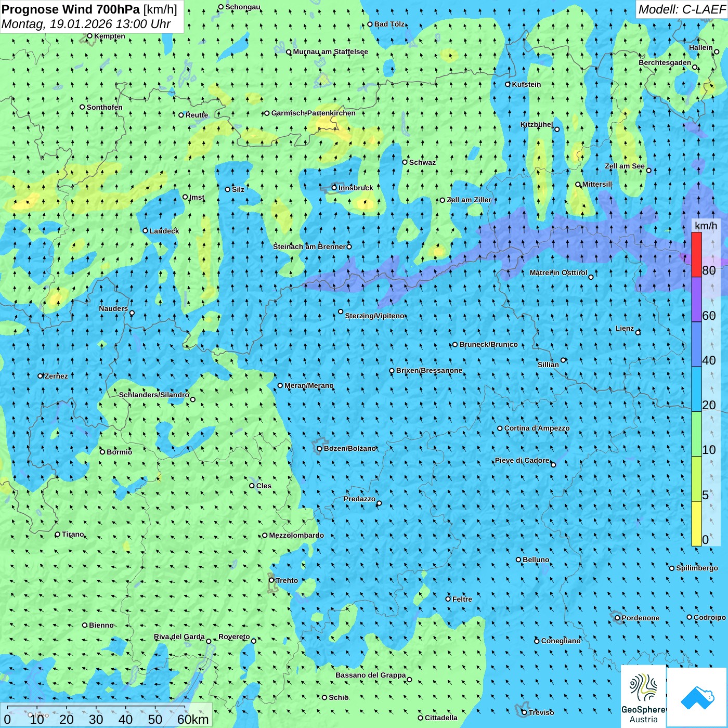Screen dimensions: 728x728
Task: Choose the yellow 0-5 legend band
Action: click(x=696, y=524)
